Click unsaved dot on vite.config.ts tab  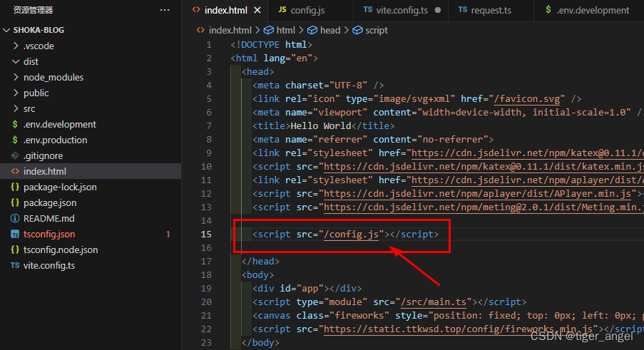[x=438, y=10]
